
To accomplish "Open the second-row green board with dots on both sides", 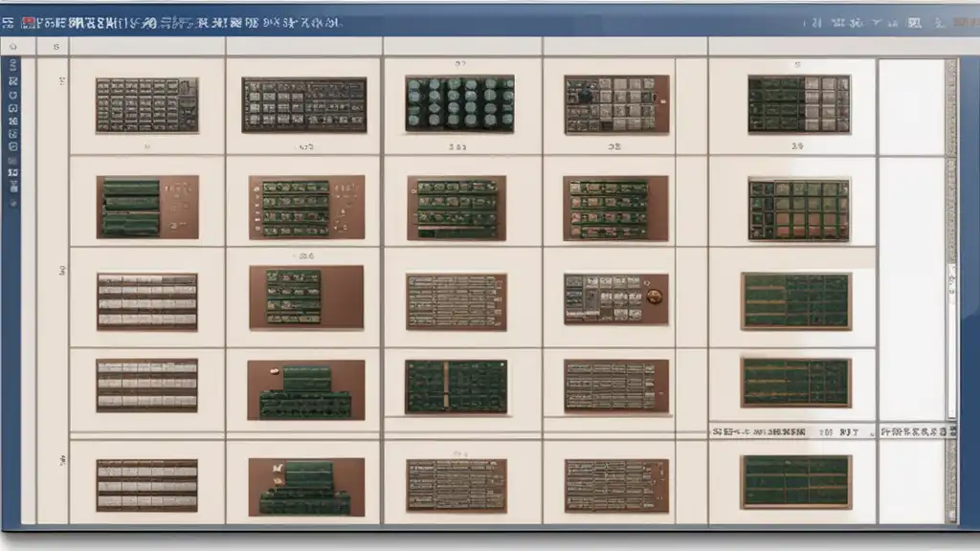I will (x=306, y=208).
